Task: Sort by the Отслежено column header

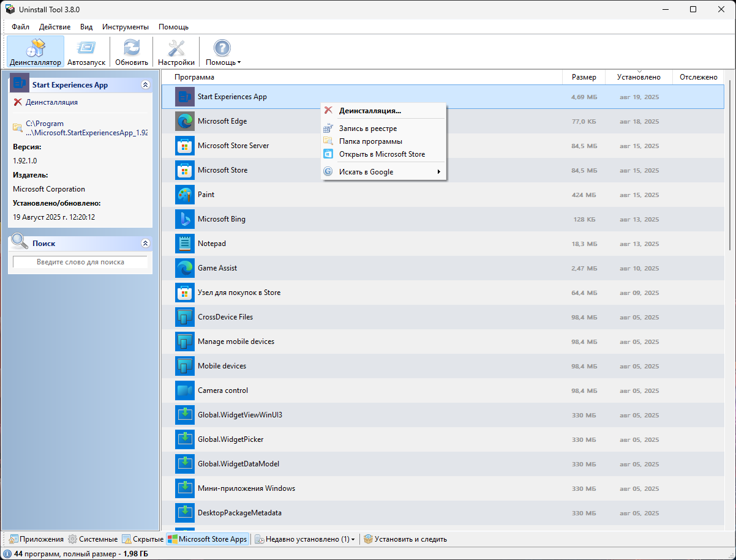Action: pyautogui.click(x=698, y=77)
